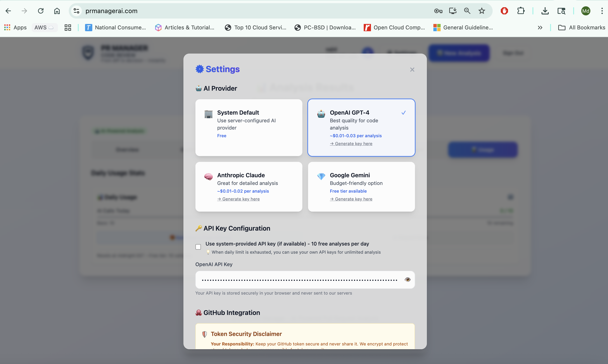Reveal API key with the eye icon
Image resolution: width=608 pixels, height=364 pixels.
point(407,280)
